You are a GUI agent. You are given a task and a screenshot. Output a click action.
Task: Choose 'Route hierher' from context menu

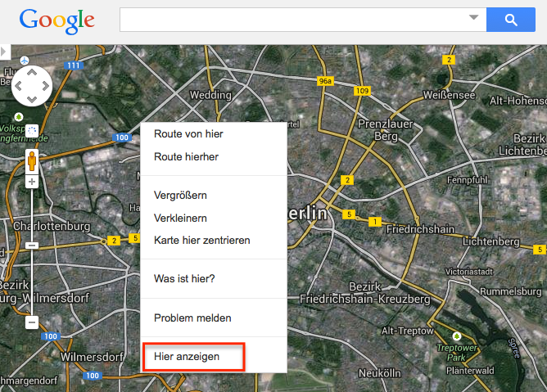(186, 156)
